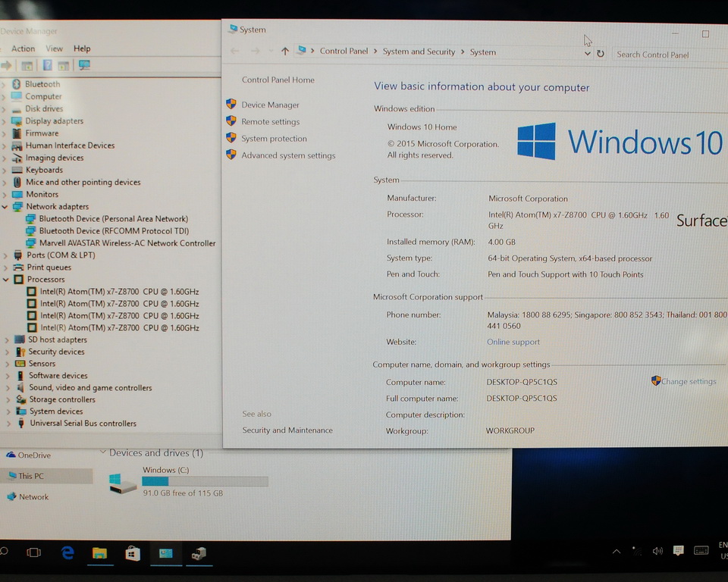This screenshot has width=728, height=582.
Task: Open the Action Center notification icon
Action: click(x=678, y=551)
